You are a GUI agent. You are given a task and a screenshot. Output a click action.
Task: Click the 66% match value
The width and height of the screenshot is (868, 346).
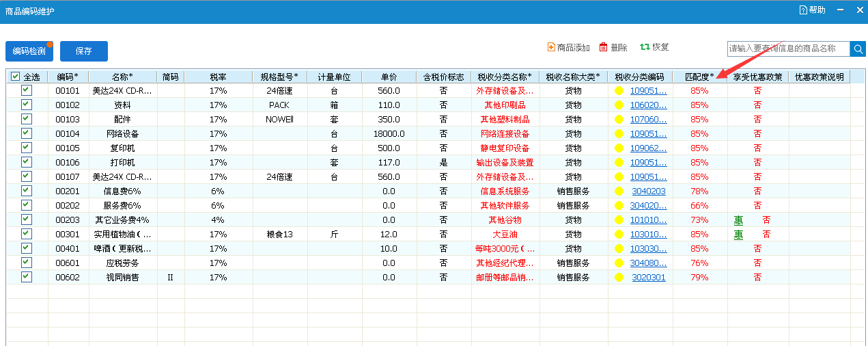(x=699, y=206)
